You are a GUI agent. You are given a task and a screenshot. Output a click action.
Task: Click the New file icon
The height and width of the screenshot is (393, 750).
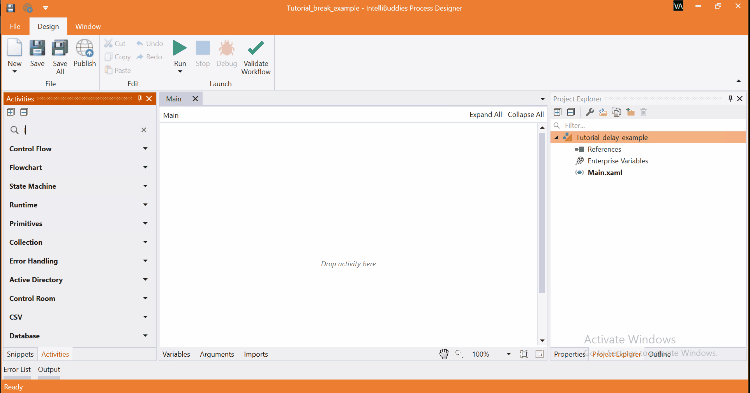coord(14,48)
